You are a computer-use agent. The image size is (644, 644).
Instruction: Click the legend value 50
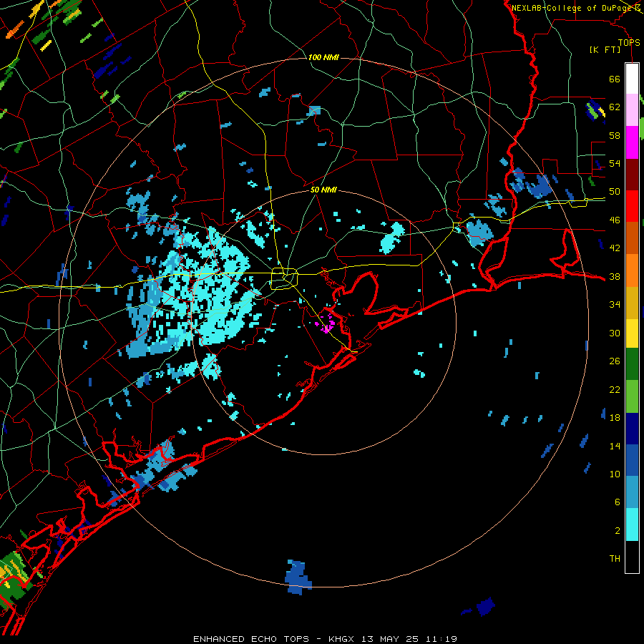[615, 192]
